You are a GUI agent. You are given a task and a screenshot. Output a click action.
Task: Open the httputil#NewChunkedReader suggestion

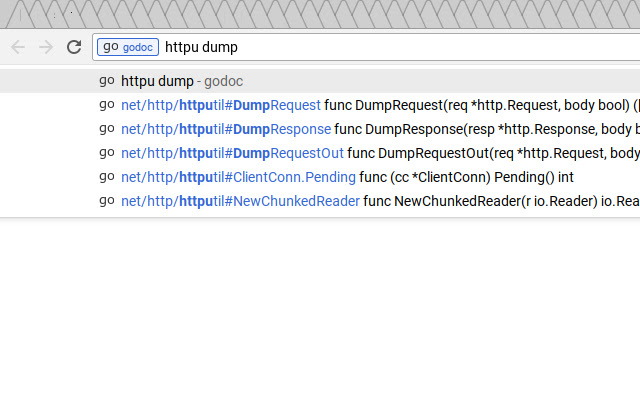[x=320, y=201]
